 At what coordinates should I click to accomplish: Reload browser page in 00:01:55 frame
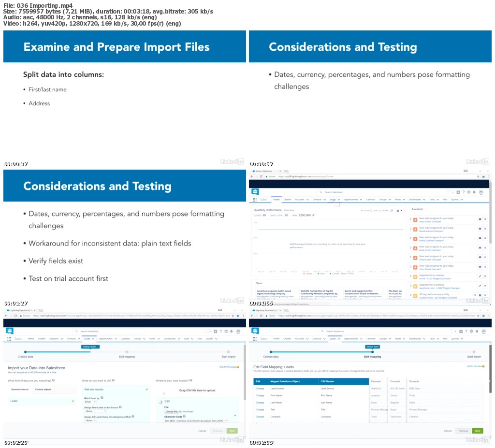[x=261, y=176]
